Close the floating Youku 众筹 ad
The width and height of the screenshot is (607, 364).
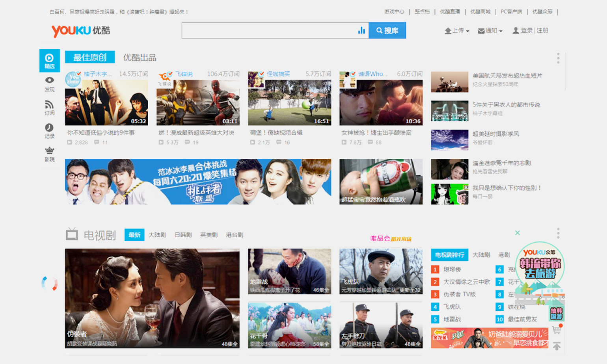(518, 233)
